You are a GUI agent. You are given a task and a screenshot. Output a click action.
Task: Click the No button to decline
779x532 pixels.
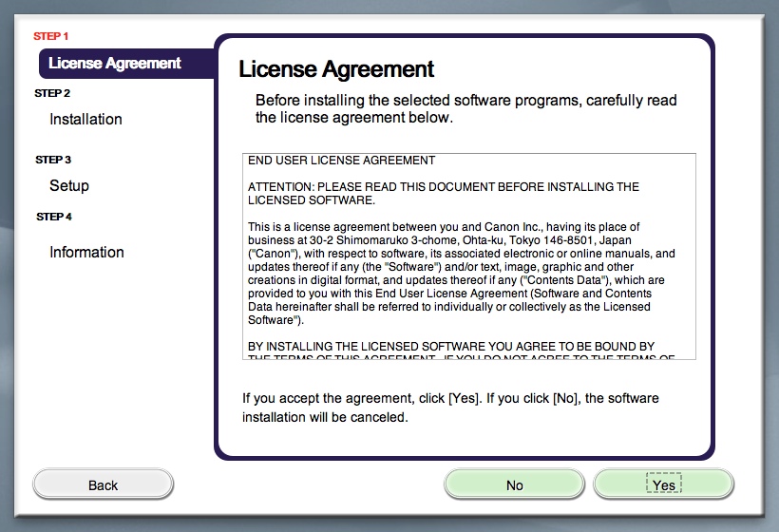[514, 484]
